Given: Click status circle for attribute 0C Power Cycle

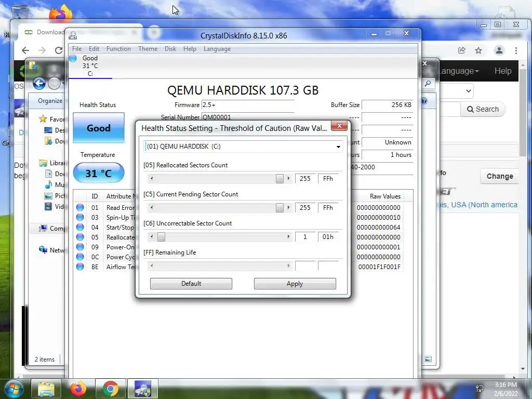Looking at the screenshot, I should 80,257.
